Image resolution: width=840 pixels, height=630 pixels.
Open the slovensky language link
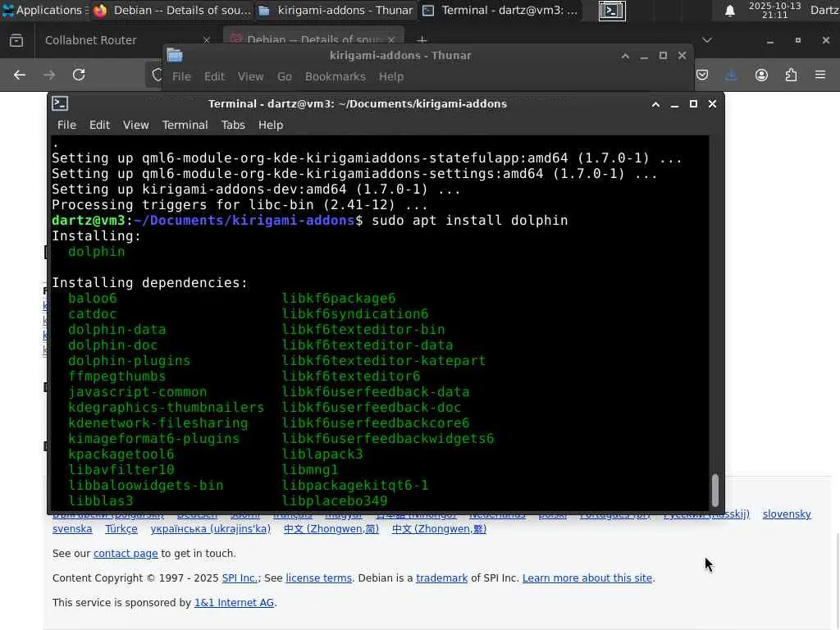click(x=787, y=514)
